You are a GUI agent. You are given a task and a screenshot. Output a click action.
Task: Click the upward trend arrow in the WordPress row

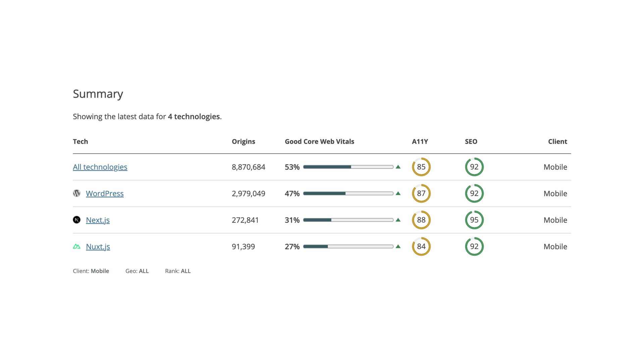pos(398,193)
